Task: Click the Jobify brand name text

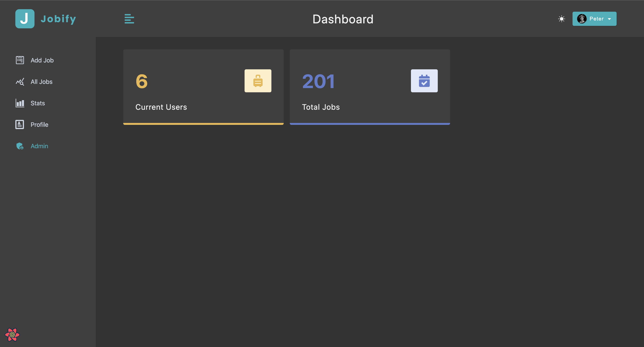Action: pyautogui.click(x=58, y=19)
